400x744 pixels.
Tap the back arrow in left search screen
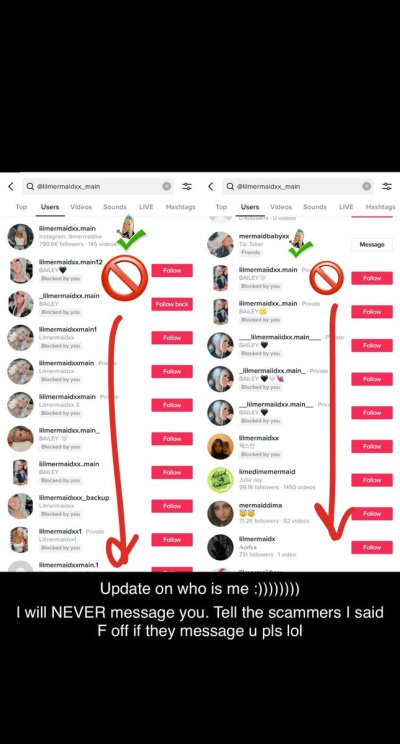click(11, 186)
